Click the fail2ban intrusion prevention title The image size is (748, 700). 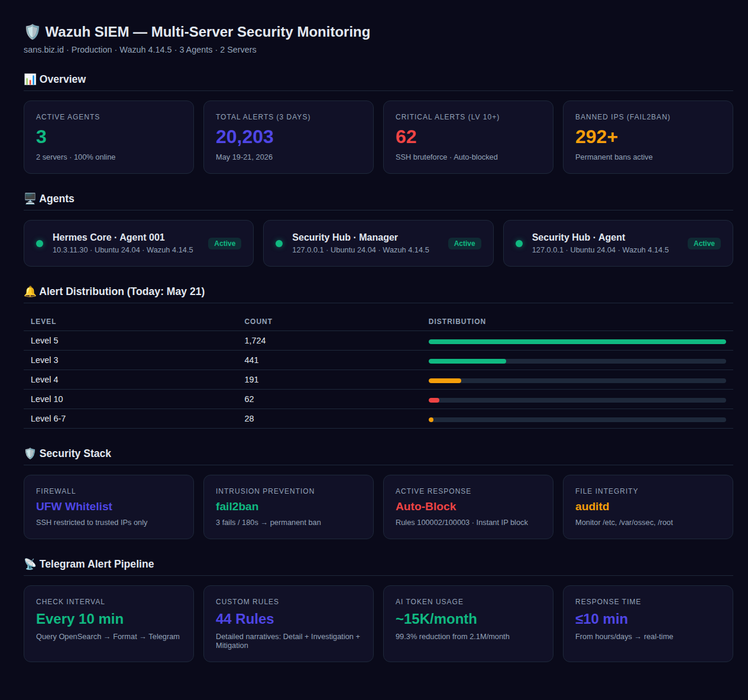pos(237,507)
